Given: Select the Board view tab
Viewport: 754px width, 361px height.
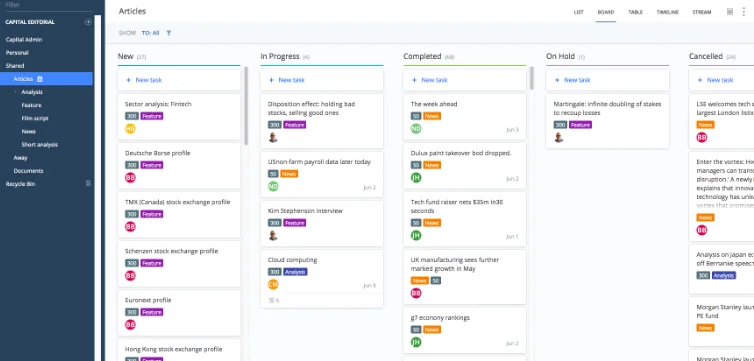Looking at the screenshot, I should 605,12.
